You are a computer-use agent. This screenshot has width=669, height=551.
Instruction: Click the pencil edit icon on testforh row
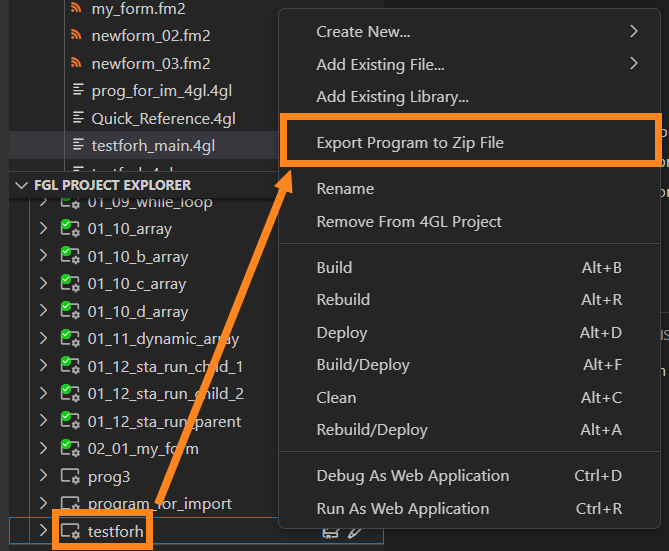[355, 533]
